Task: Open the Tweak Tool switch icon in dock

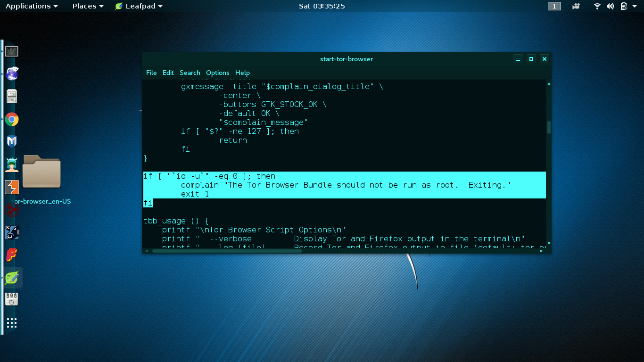Action: [12, 299]
